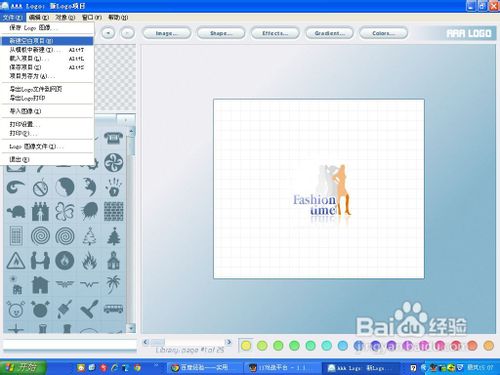500x375 pixels.
Task: Select the window grid shape
Action: [16, 236]
